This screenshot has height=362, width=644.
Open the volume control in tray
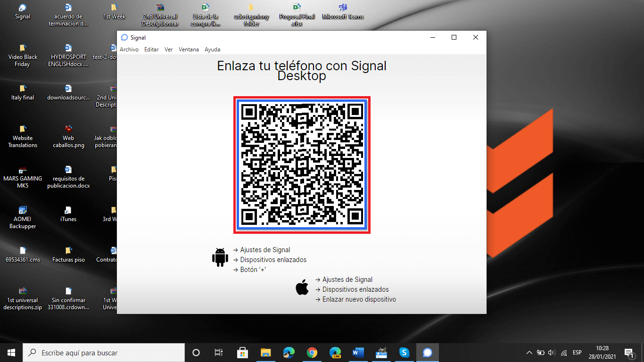tap(552, 353)
